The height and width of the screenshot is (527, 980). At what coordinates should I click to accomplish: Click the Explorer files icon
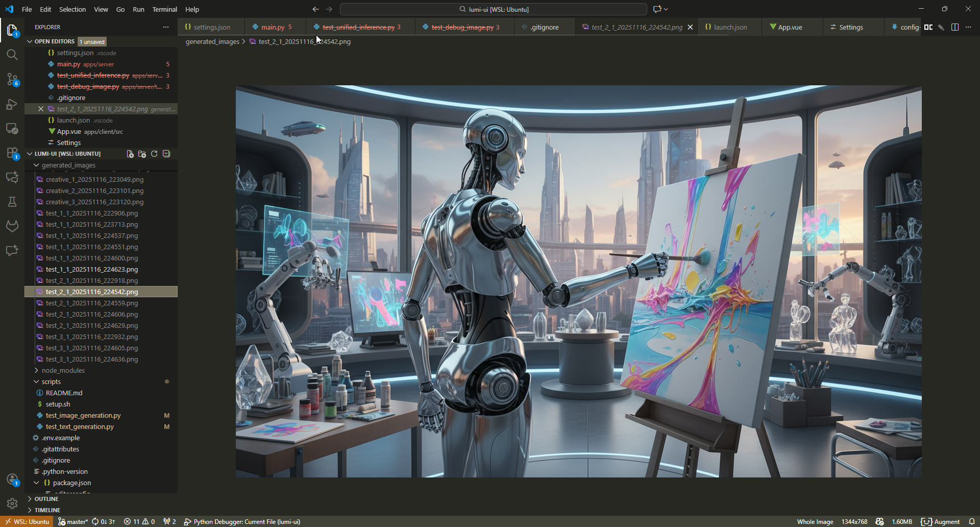tap(12, 30)
